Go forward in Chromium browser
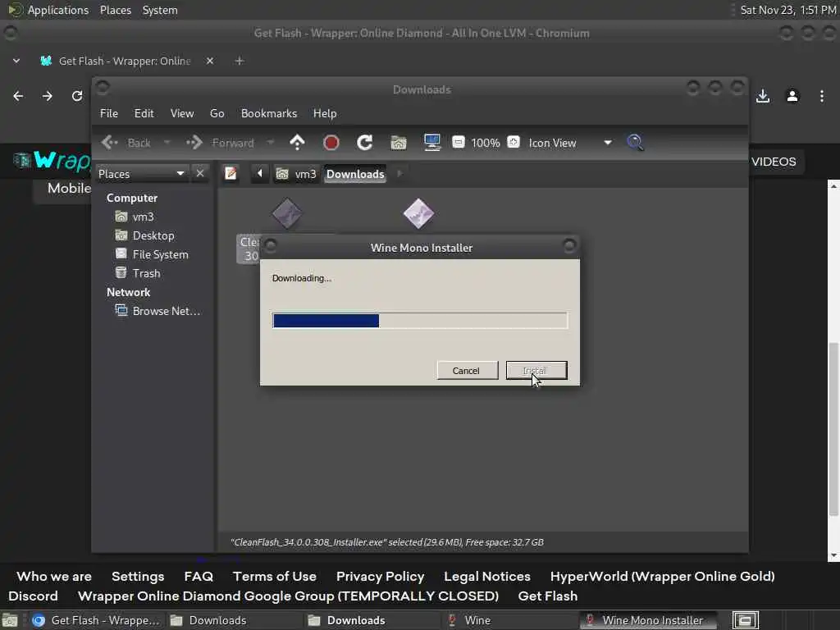 coord(47,96)
